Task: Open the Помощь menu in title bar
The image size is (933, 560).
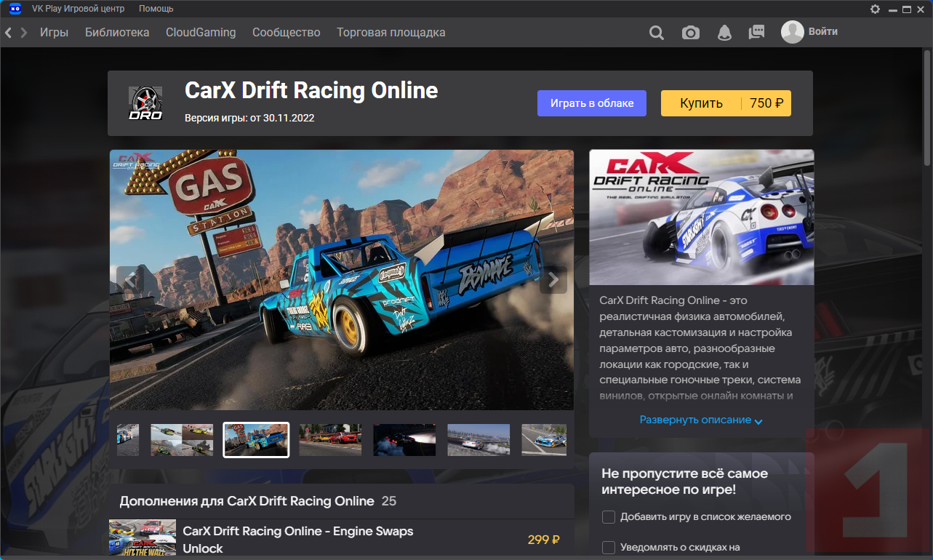Action: click(156, 9)
